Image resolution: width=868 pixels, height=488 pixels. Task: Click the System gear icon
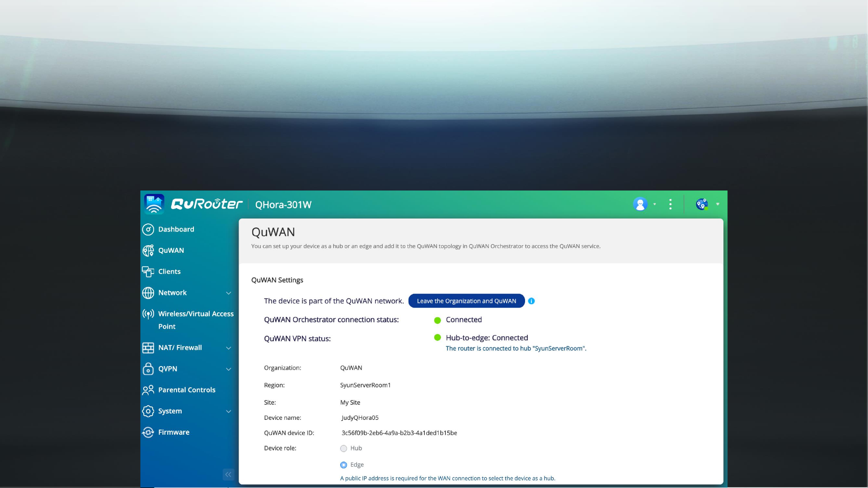tap(148, 411)
